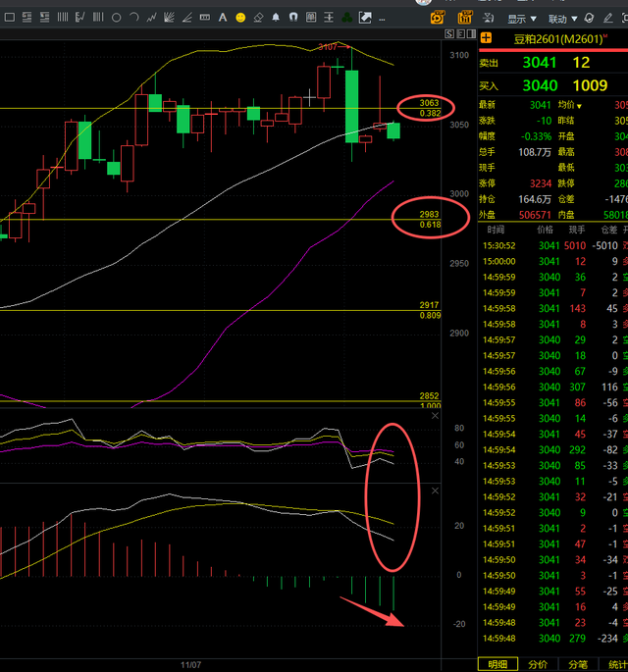This screenshot has width=628, height=672.
Task: Click the 豆粕2601(M2601) contract title
Action: tap(559, 39)
